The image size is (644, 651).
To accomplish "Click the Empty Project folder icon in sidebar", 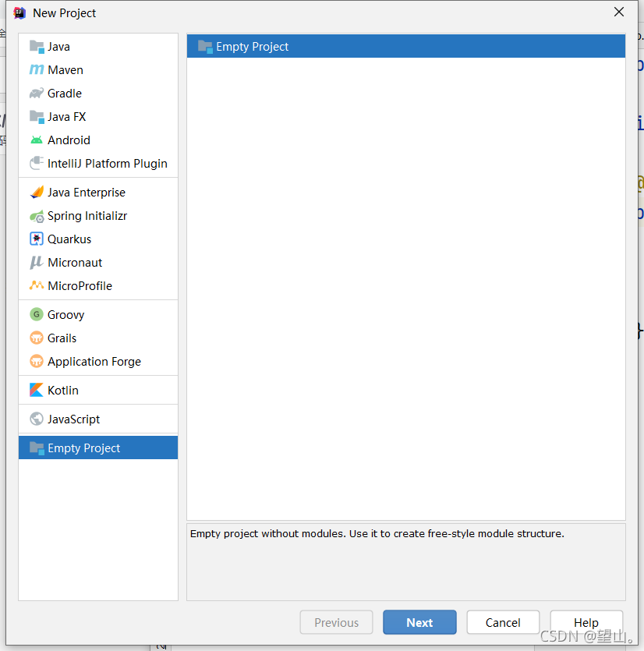I will [37, 448].
